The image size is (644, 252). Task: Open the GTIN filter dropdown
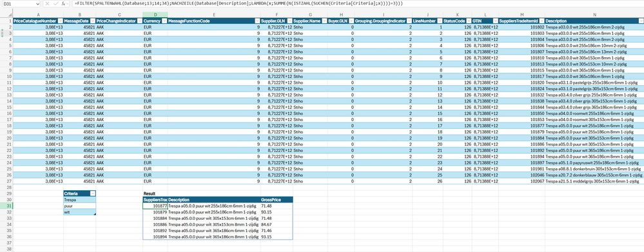click(495, 21)
